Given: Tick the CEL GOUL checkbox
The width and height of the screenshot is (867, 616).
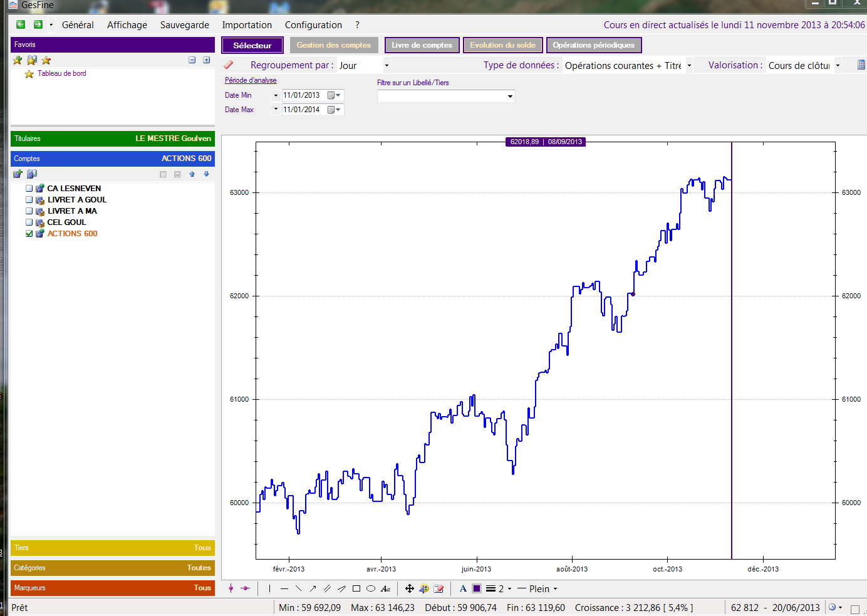Looking at the screenshot, I should 29,222.
